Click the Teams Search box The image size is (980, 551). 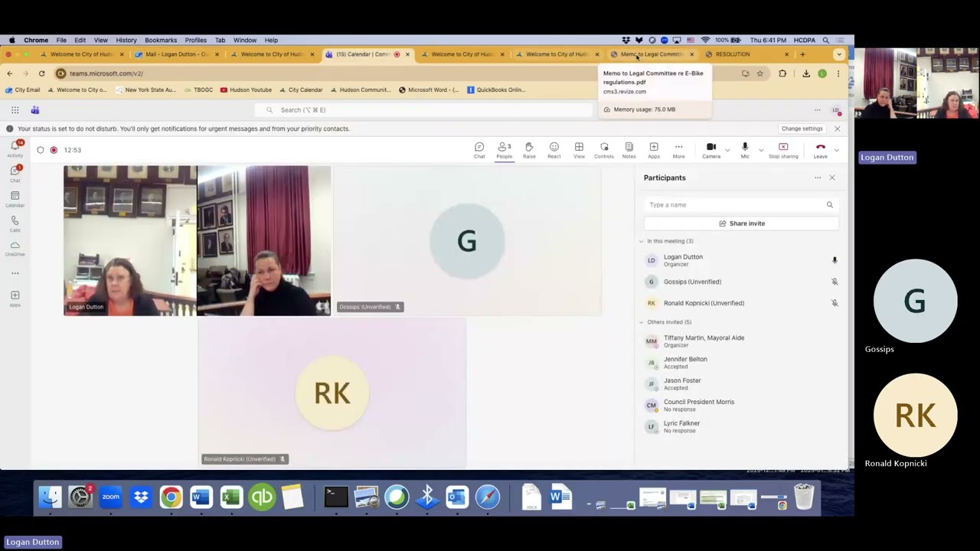pos(423,110)
